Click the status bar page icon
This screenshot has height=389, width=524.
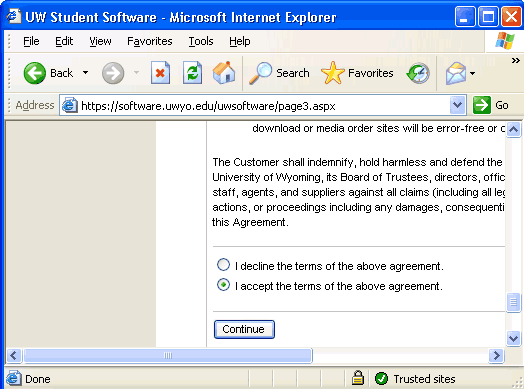click(x=14, y=378)
